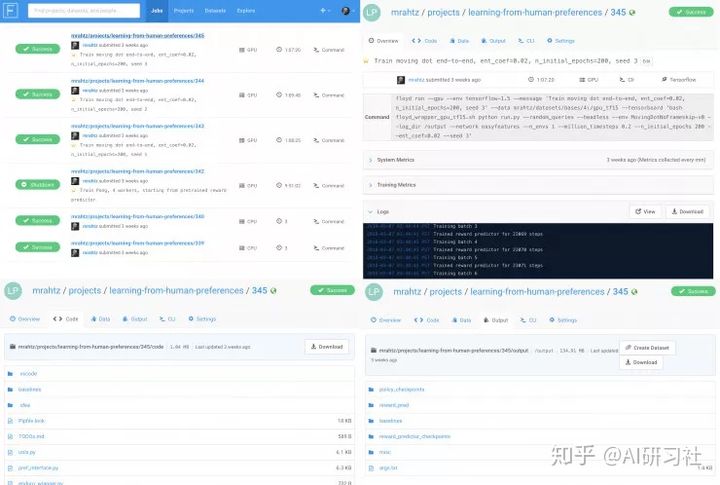Viewport: 720px width, 485px height.
Task: Open job learning-from-human-preferences/344 link
Action: pos(138,81)
